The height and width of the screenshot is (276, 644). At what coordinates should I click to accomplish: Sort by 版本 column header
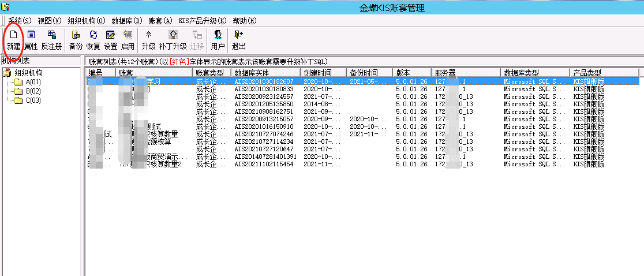412,73
